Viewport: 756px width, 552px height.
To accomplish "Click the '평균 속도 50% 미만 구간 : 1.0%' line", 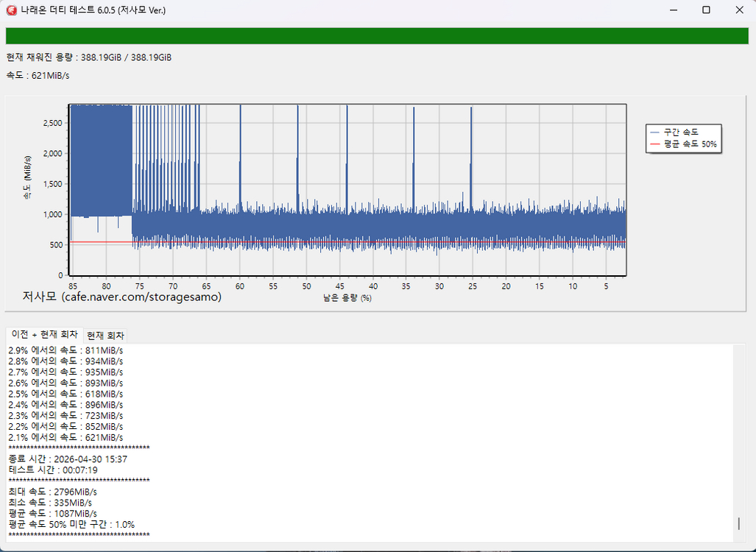I will point(71,525).
